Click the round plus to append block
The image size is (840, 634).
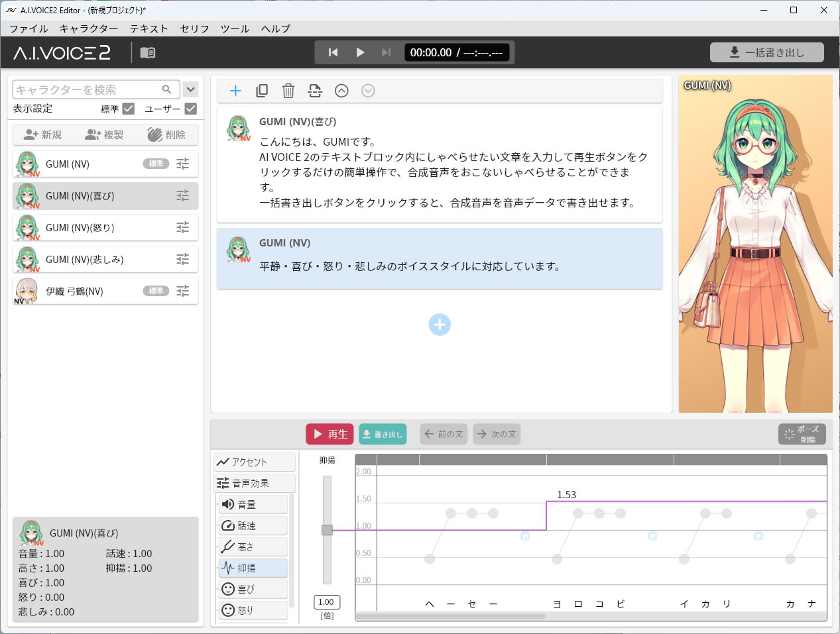coord(440,325)
